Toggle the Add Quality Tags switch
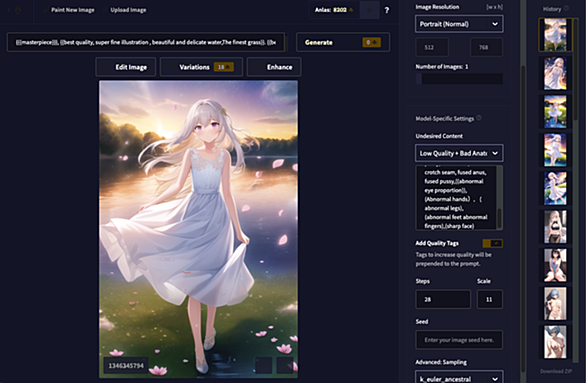 [x=493, y=243]
